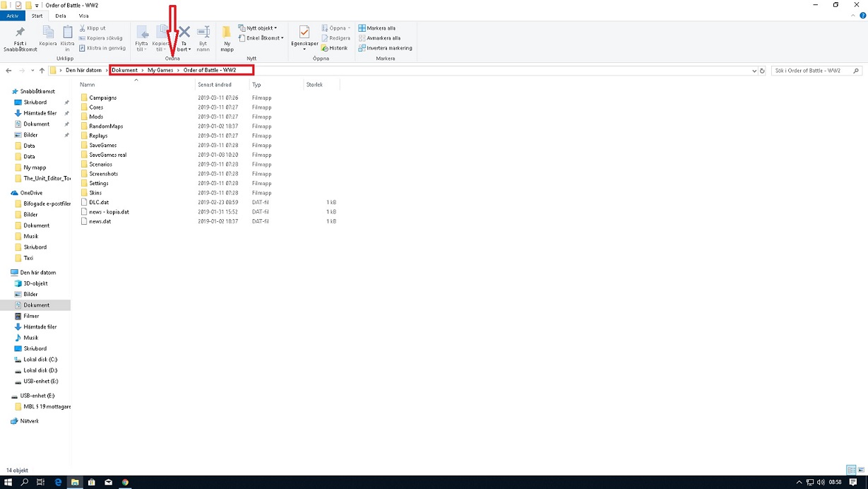Select the SaveGames real folder
This screenshot has width=868, height=489.
coord(107,155)
